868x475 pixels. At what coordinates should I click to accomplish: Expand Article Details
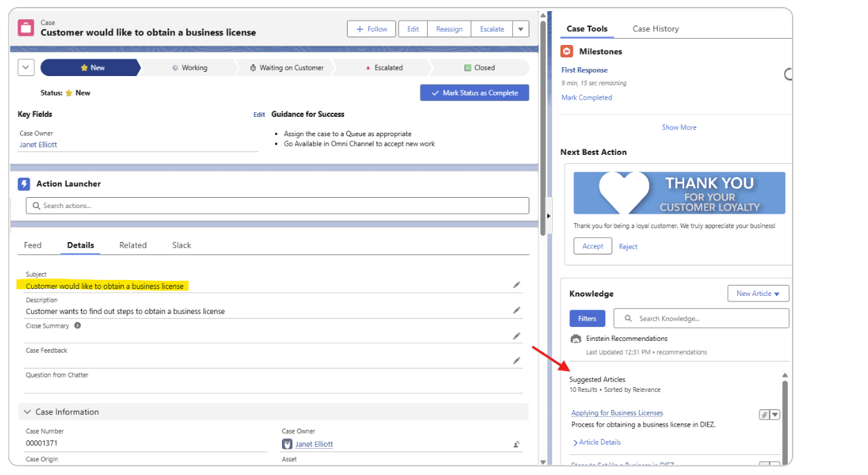point(597,443)
